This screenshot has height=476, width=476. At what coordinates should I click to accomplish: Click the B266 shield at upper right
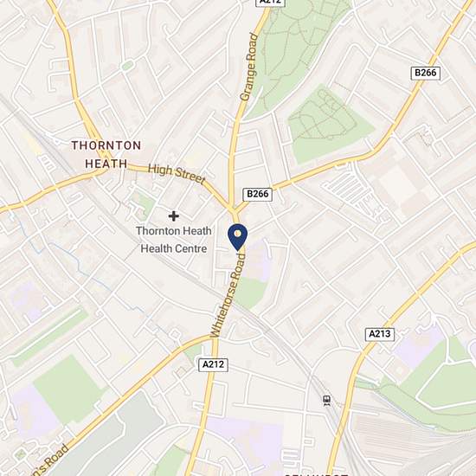click(425, 73)
